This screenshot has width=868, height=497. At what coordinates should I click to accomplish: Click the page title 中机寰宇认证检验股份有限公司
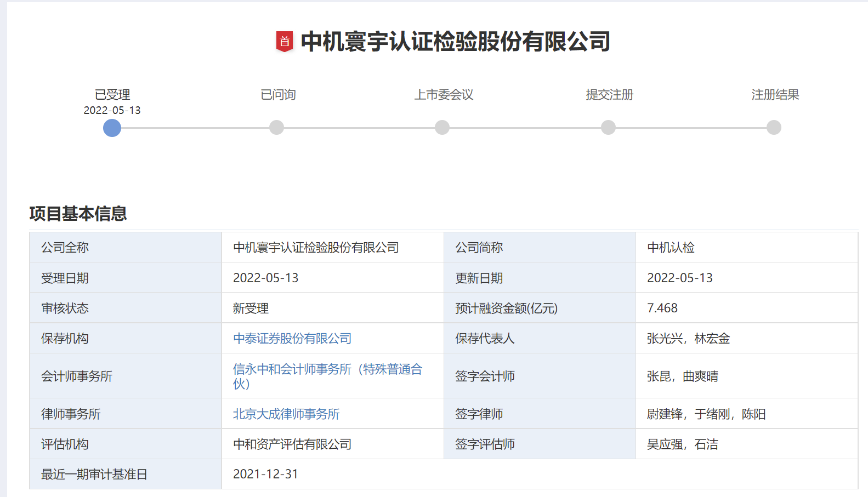tap(456, 42)
